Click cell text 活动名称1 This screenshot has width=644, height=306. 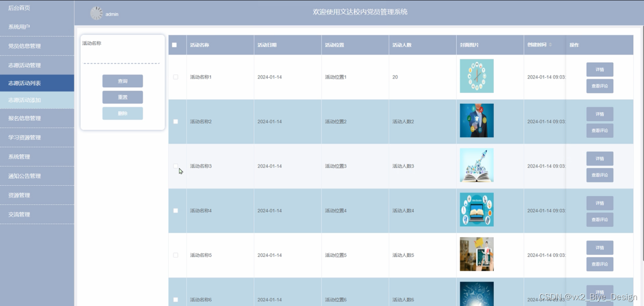201,77
